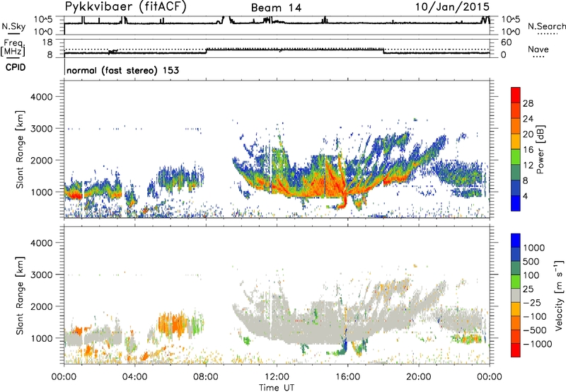
Task: Click the 12:00 time tick label
Action: [277, 377]
